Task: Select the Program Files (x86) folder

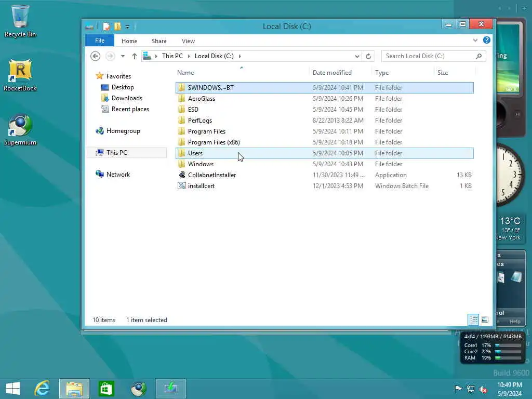Action: pos(324,142)
